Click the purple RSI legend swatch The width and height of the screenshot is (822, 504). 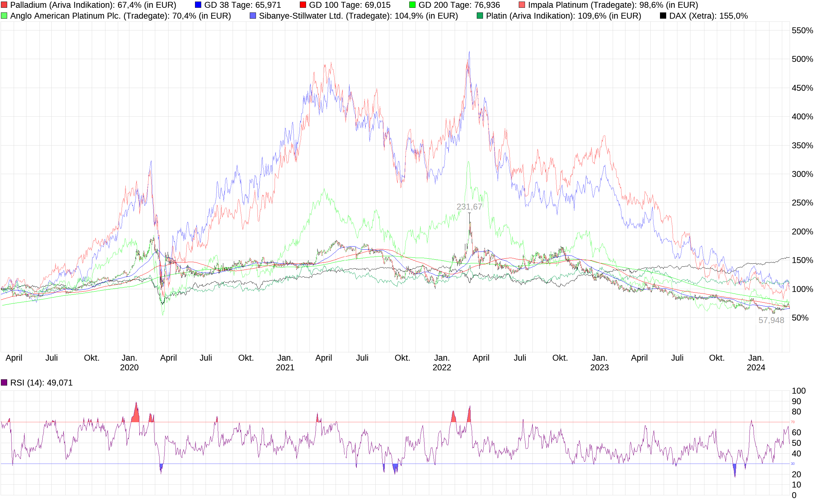tap(4, 383)
